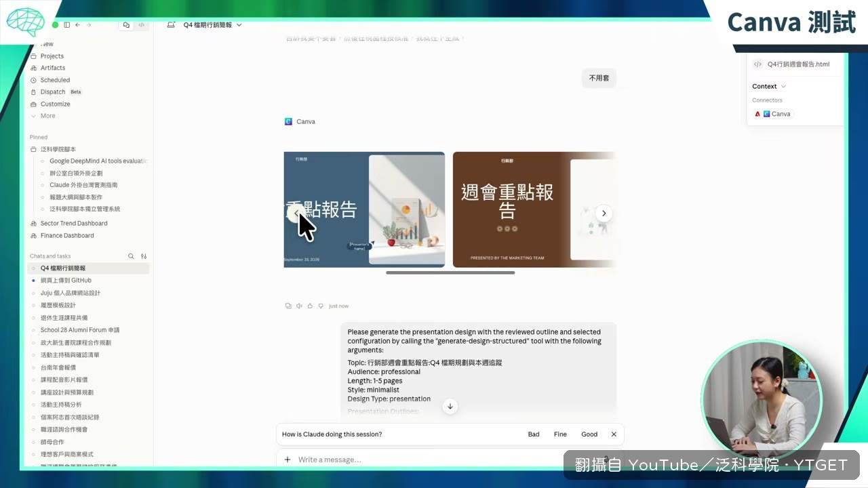
Task: Open Finance Dashboard
Action: pyautogui.click(x=66, y=236)
